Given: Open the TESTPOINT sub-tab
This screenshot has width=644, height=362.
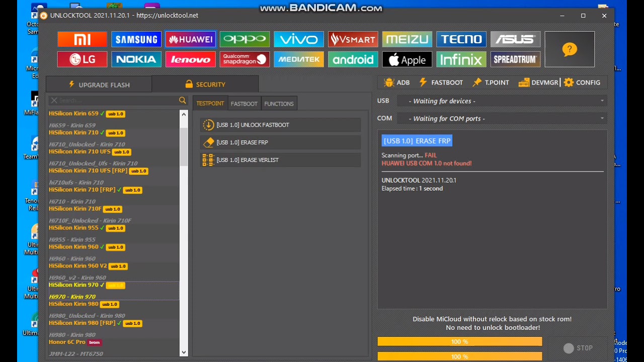Looking at the screenshot, I should 210,104.
